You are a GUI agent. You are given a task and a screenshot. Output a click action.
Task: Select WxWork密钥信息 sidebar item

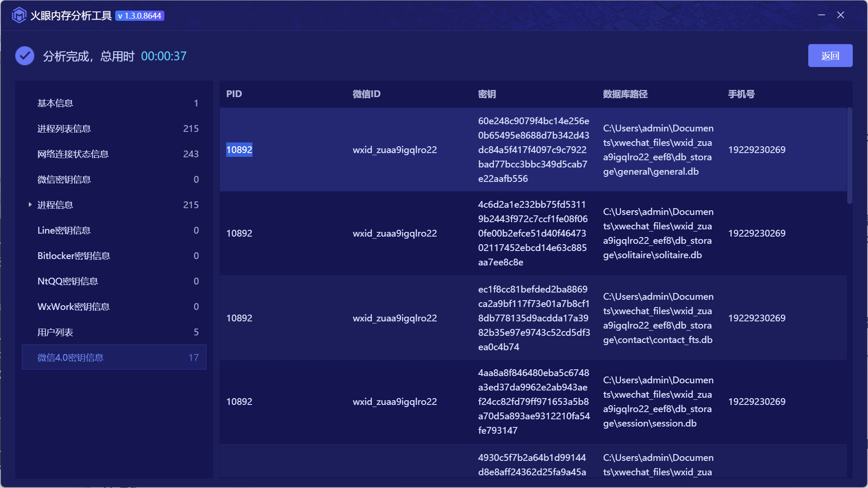click(73, 307)
